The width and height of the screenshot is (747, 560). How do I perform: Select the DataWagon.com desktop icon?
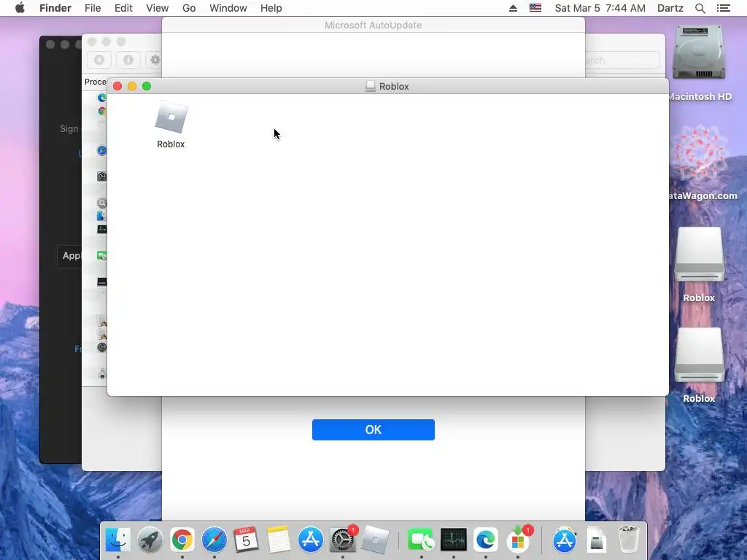699,152
